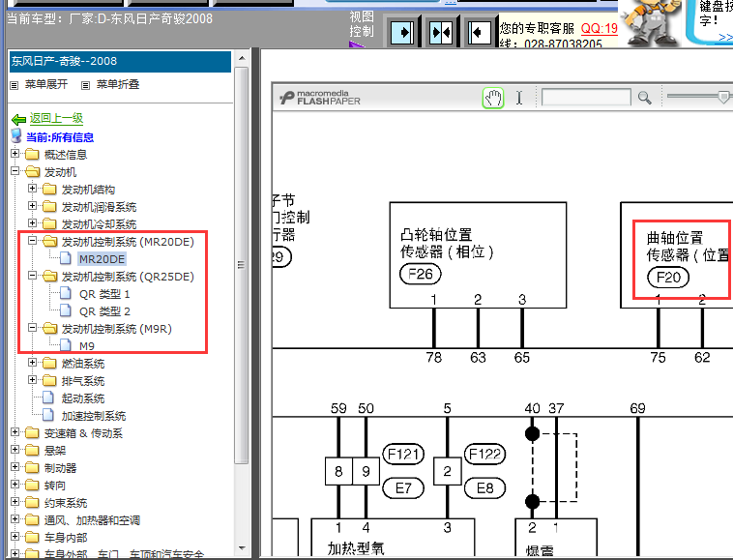Click the view control left-arrow icon
This screenshot has width=733, height=560.
(x=480, y=32)
